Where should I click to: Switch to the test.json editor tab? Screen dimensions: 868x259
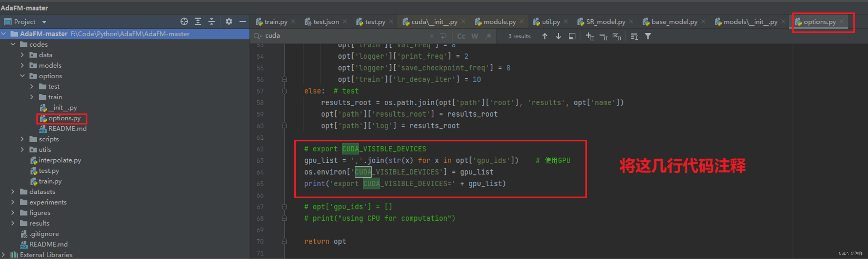click(322, 22)
